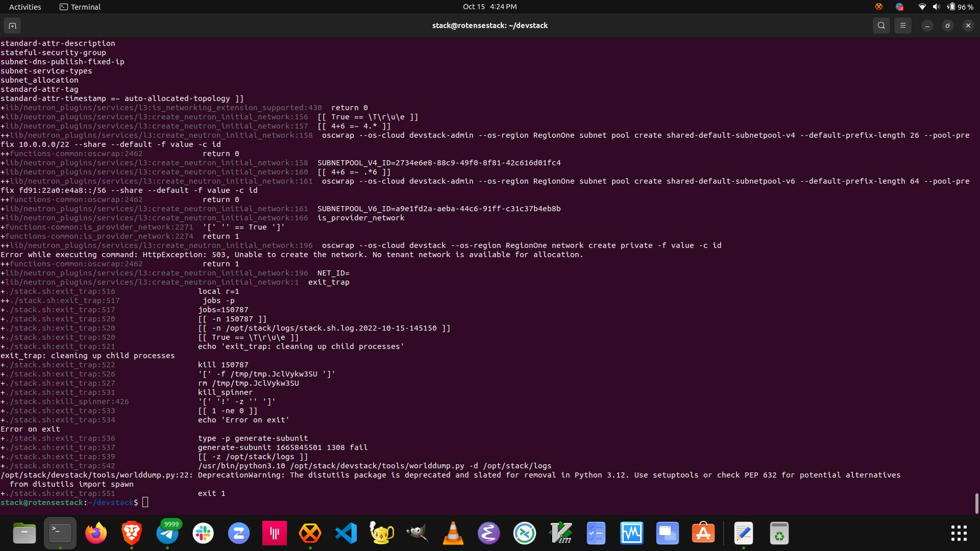The width and height of the screenshot is (980, 551).
Task: Open the orange hexagon app in the dock
Action: tap(310, 533)
